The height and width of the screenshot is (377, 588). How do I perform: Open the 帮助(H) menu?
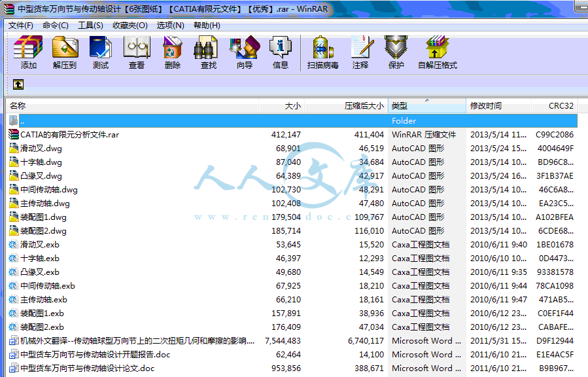point(207,26)
